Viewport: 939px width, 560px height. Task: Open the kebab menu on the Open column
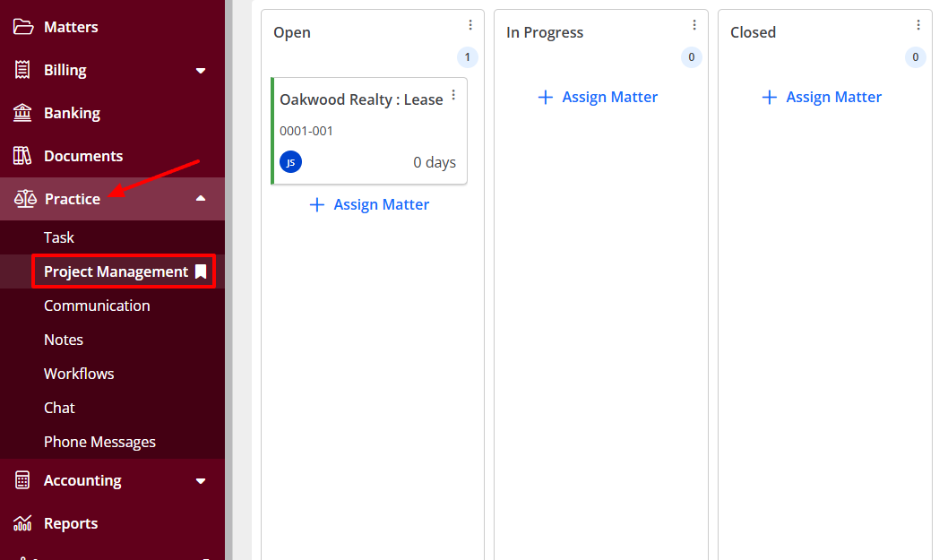[470, 24]
